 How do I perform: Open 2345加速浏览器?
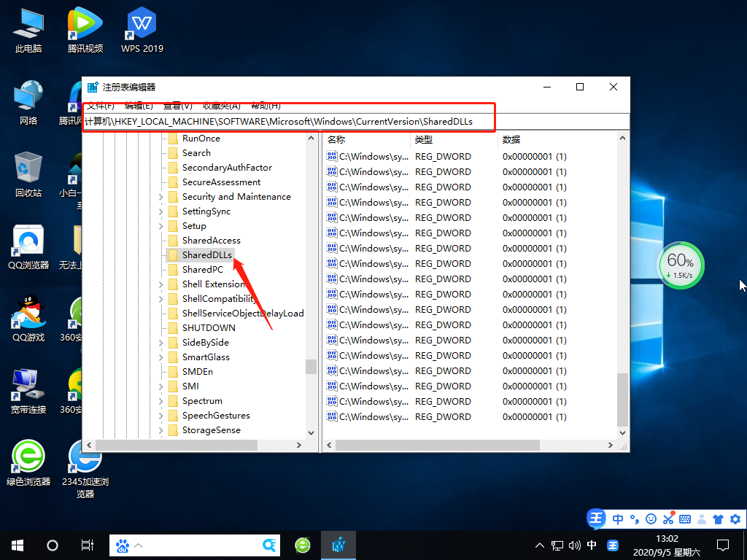point(85,456)
